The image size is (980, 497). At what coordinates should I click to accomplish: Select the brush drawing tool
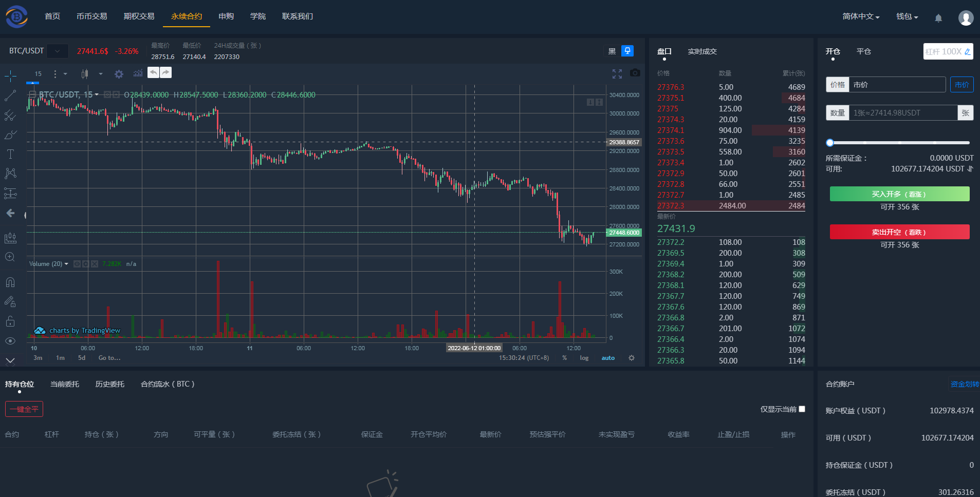(10, 135)
